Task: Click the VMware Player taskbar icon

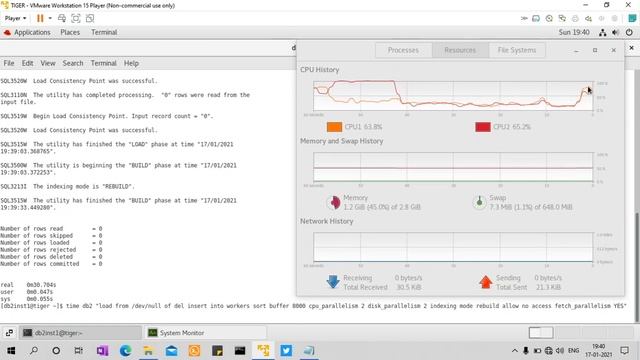Action: 263,351
